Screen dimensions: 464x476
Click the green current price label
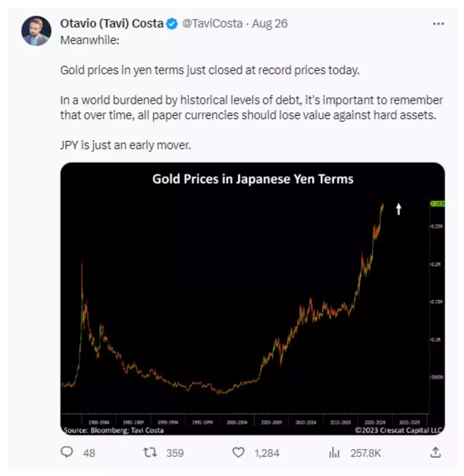click(x=437, y=204)
